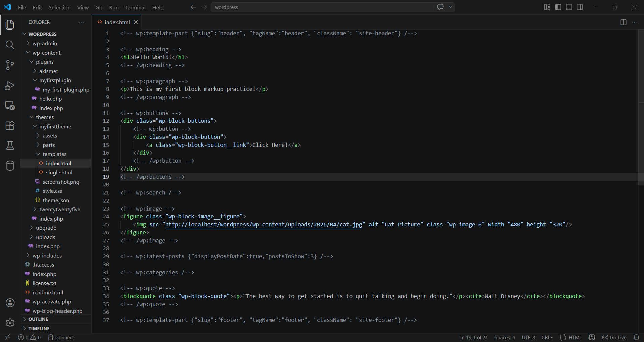Click Go Live in status bar
This screenshot has height=342, width=644.
click(614, 337)
